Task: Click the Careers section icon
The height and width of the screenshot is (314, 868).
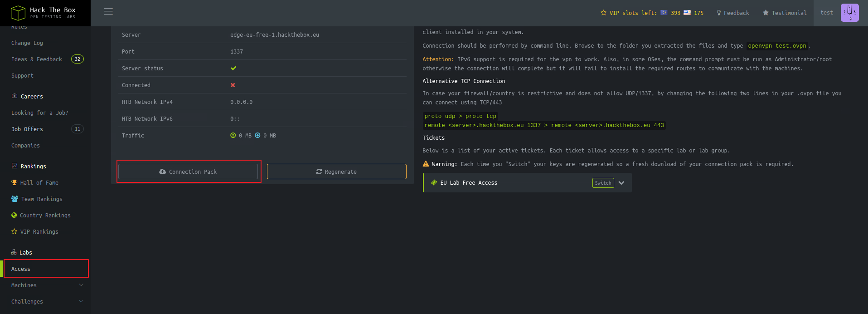Action: (x=15, y=96)
